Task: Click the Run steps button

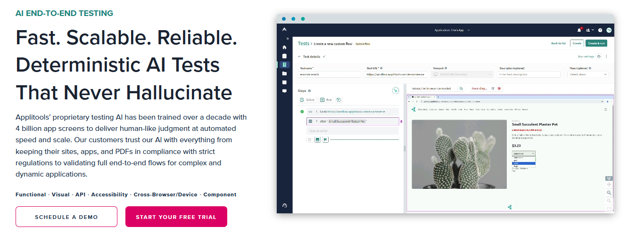Action: [x=325, y=100]
